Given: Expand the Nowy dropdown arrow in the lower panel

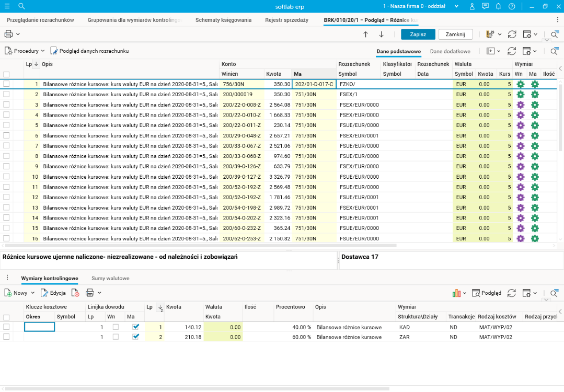Looking at the screenshot, I should point(33,293).
